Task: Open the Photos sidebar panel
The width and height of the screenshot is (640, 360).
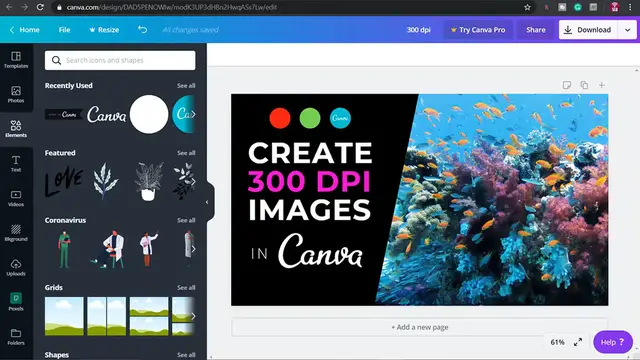Action: 16,94
